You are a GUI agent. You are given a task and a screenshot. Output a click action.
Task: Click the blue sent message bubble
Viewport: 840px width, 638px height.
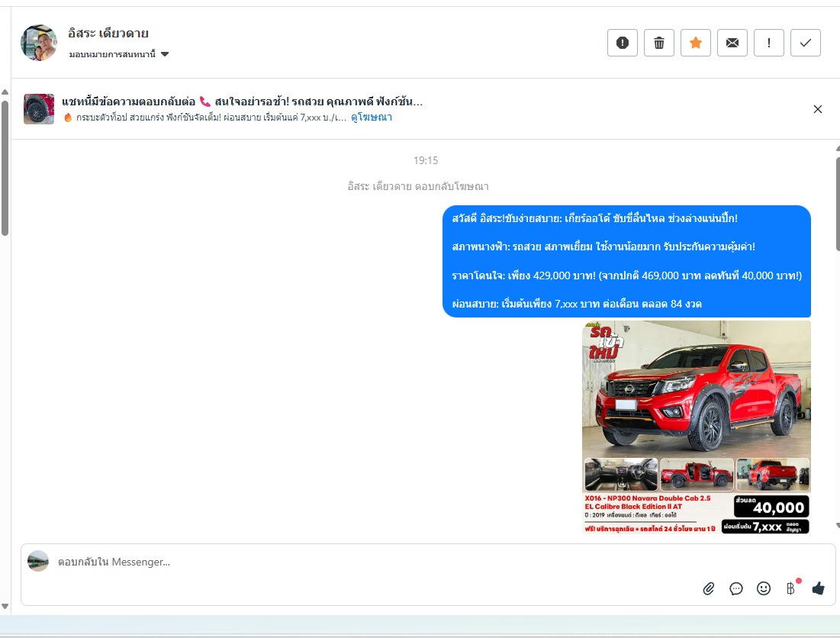pyautogui.click(x=626, y=262)
